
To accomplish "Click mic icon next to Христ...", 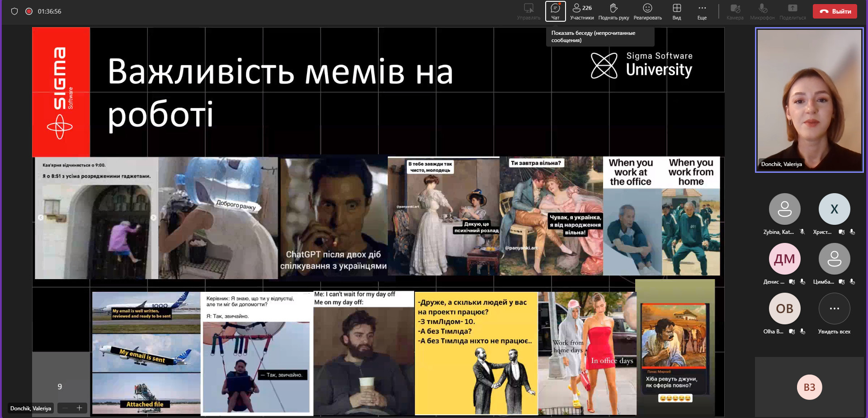I will [852, 232].
